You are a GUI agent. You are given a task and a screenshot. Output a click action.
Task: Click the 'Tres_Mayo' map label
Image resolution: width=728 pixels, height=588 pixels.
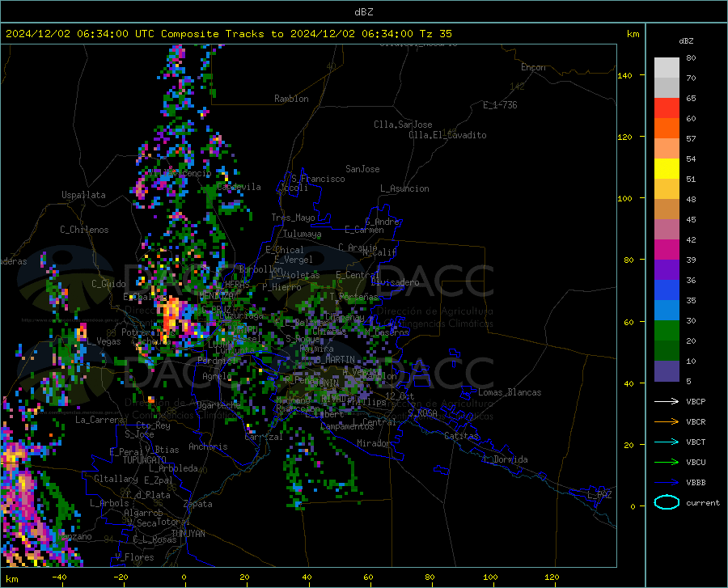click(x=293, y=218)
